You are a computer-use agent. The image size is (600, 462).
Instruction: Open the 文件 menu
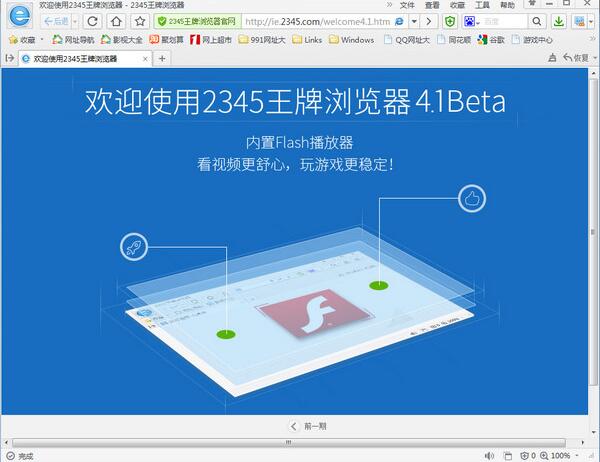pos(407,5)
